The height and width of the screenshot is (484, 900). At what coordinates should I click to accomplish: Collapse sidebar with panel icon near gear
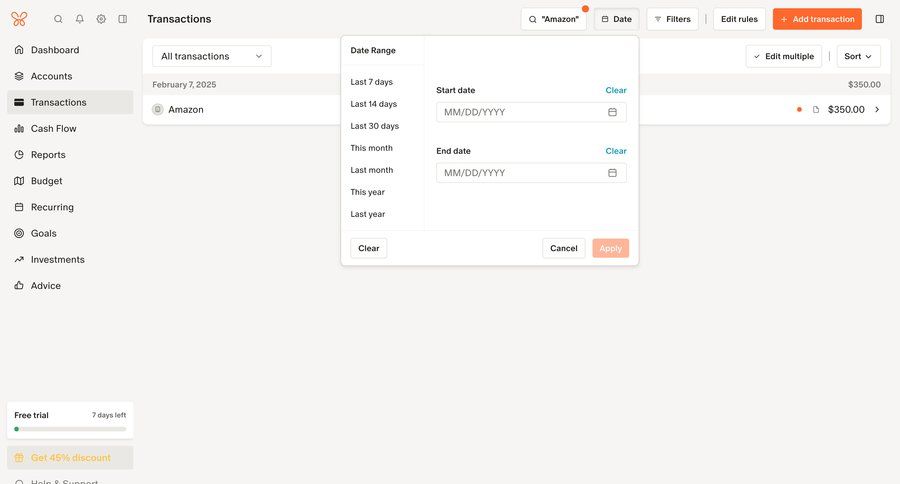[123, 19]
